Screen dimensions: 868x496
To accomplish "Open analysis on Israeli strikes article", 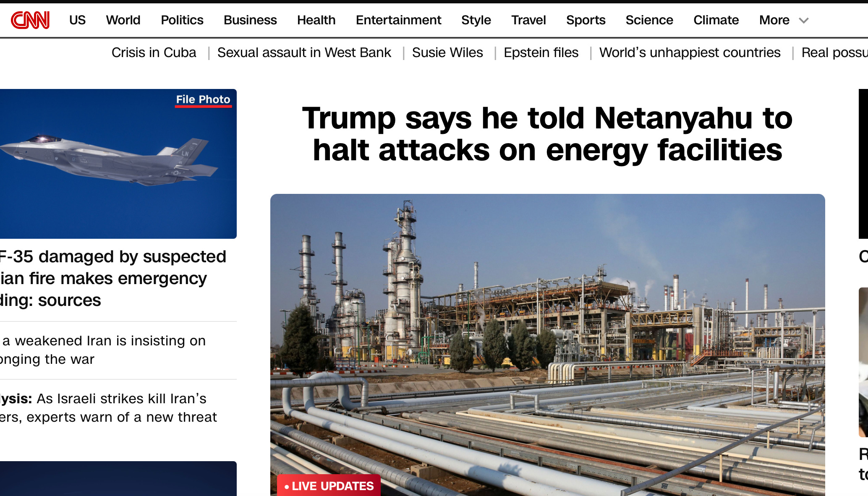I will pos(108,408).
